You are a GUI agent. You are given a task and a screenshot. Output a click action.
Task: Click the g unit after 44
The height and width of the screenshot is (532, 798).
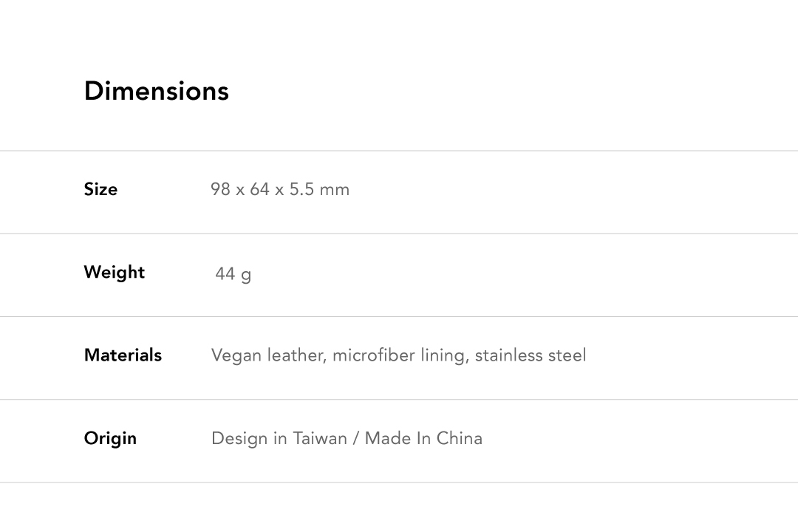tap(246, 276)
